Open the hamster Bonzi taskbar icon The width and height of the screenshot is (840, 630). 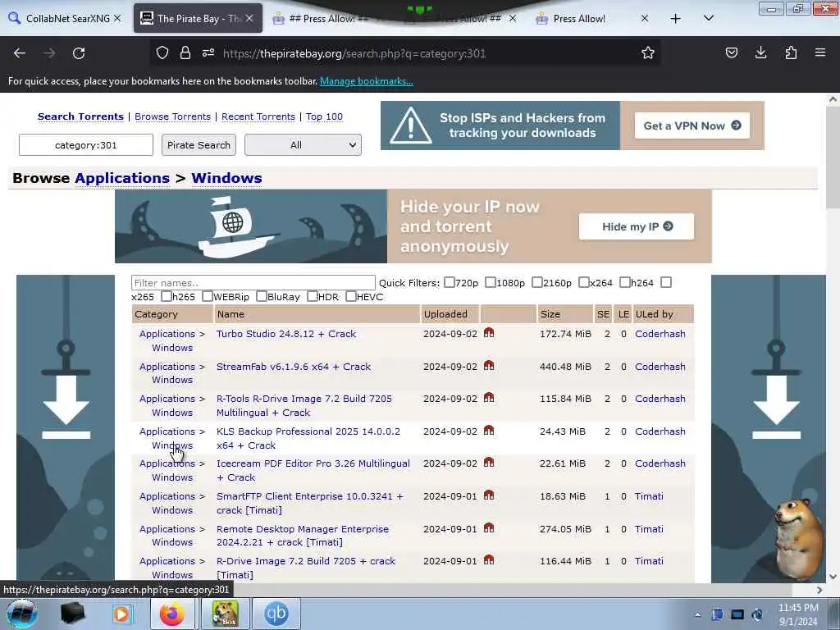point(225,614)
